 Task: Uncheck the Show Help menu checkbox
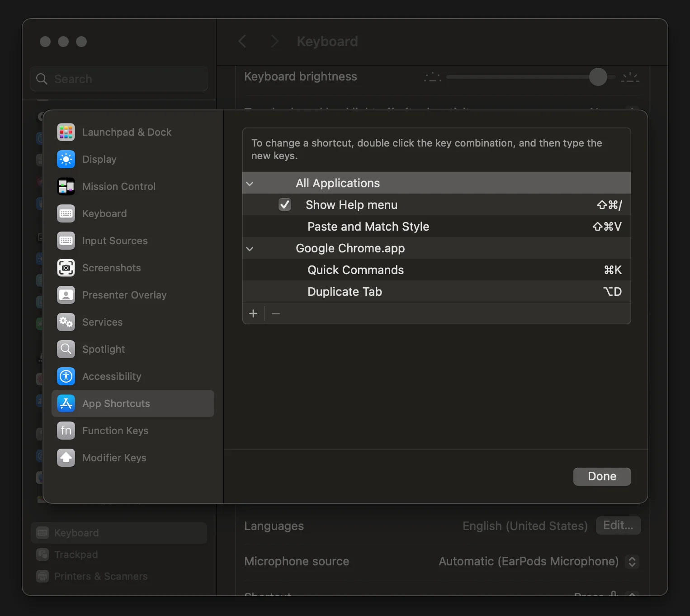tap(285, 205)
